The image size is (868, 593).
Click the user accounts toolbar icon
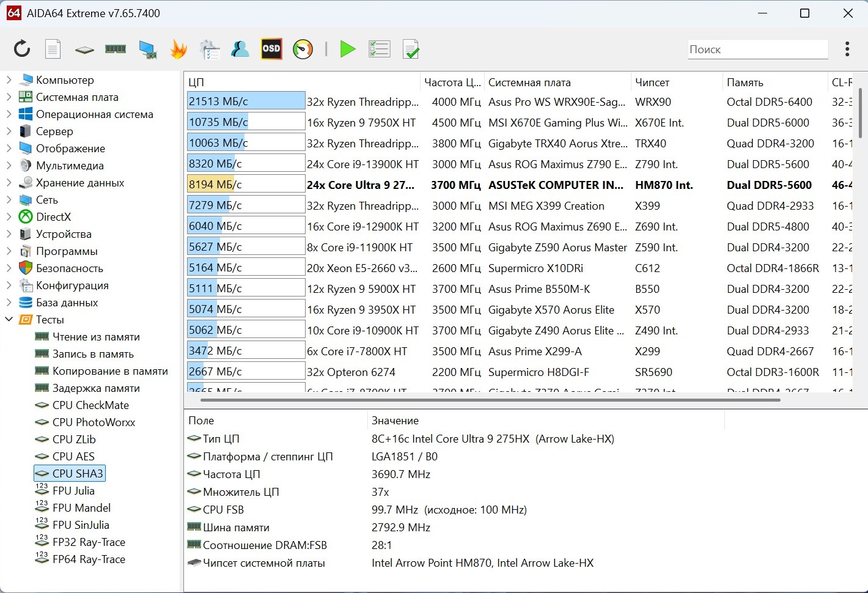coord(240,49)
